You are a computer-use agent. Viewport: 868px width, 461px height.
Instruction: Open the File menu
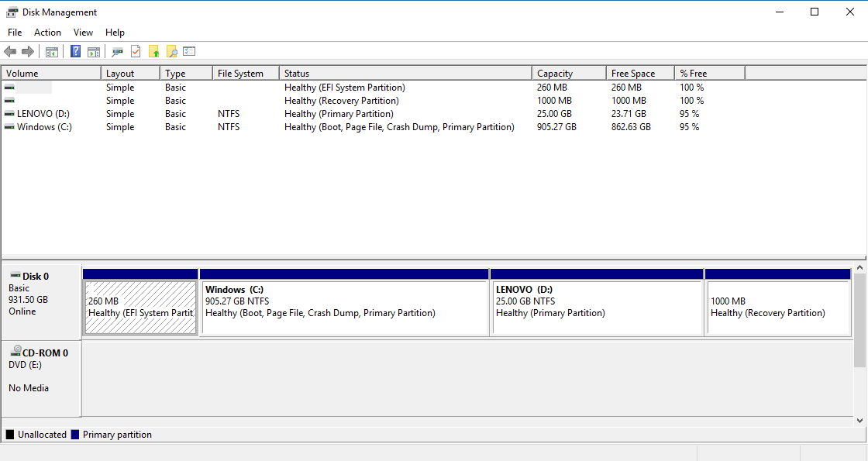pyautogui.click(x=15, y=33)
